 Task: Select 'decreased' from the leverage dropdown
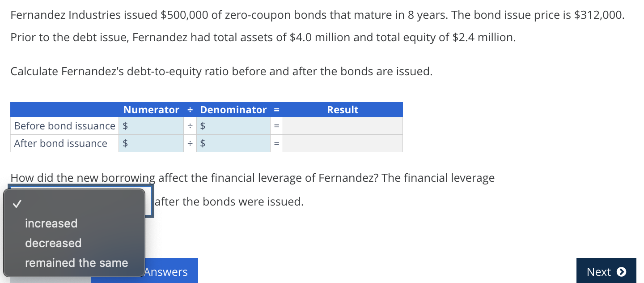pyautogui.click(x=53, y=243)
